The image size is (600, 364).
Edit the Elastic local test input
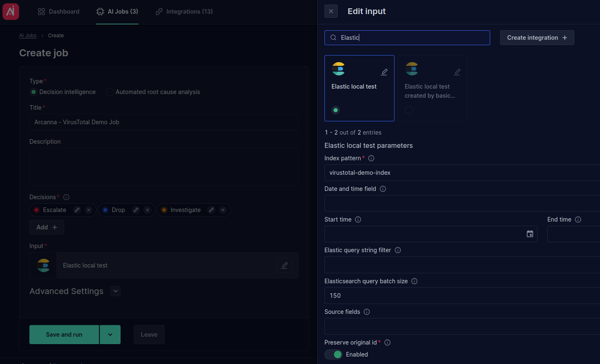[x=284, y=265]
